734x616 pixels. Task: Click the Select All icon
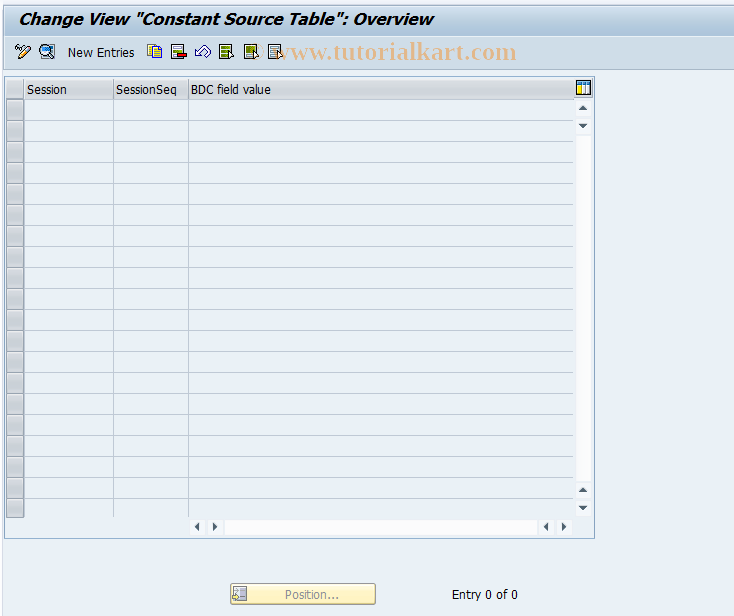[x=227, y=51]
